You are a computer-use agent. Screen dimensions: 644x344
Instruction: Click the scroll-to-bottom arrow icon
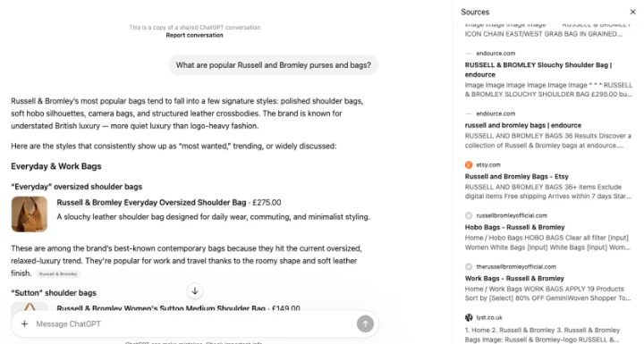pyautogui.click(x=195, y=291)
